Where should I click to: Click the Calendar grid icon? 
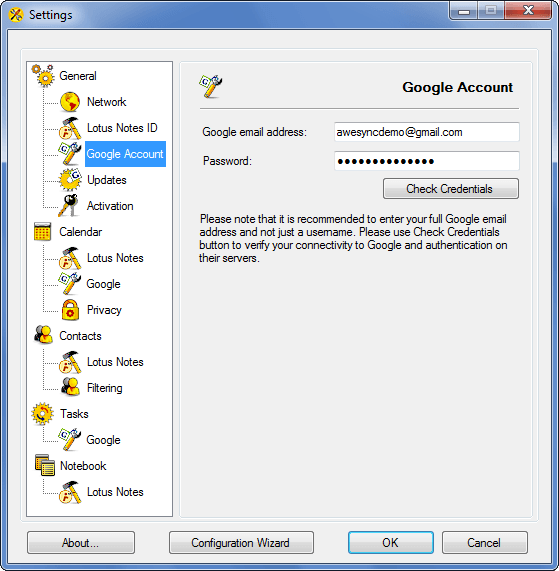click(x=42, y=232)
